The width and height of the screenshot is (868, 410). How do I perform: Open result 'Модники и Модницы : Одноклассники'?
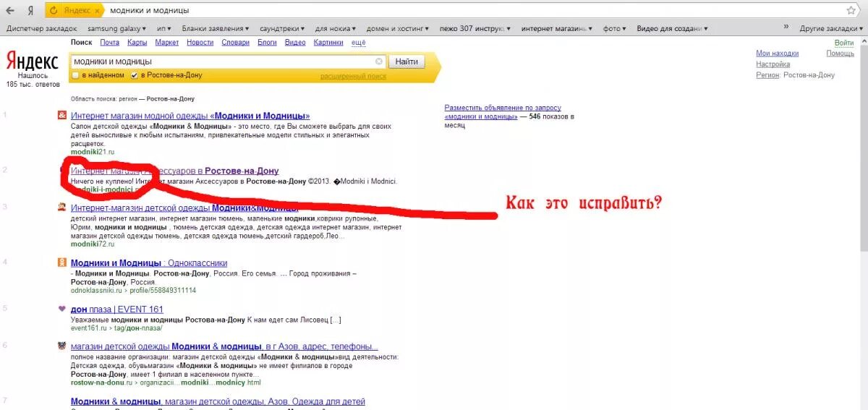point(149,263)
